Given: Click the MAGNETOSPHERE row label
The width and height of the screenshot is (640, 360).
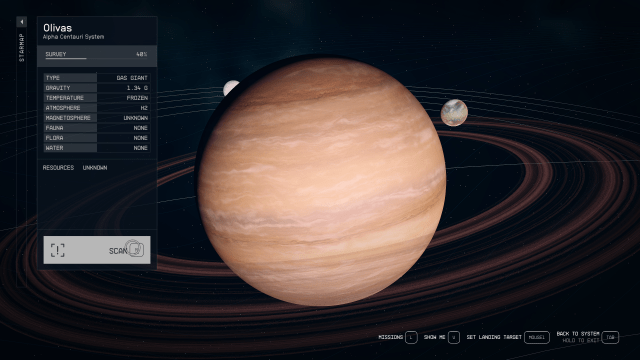Looking at the screenshot, I should click(x=68, y=118).
